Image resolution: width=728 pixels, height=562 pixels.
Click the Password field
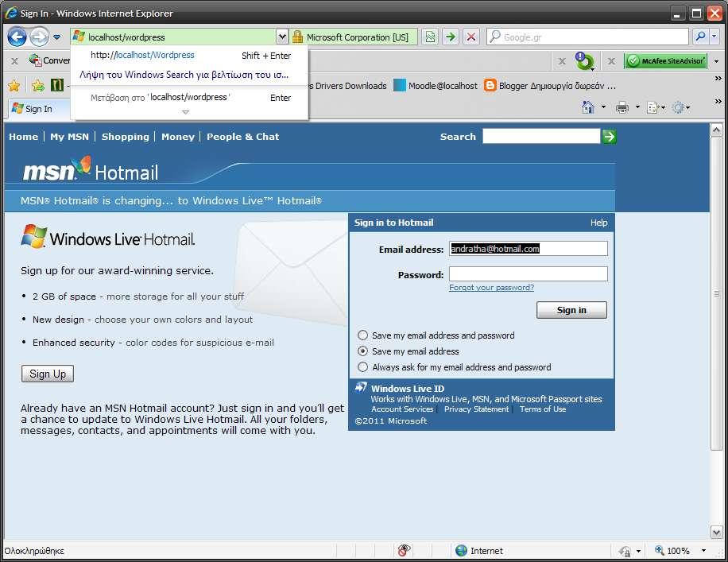coord(528,273)
